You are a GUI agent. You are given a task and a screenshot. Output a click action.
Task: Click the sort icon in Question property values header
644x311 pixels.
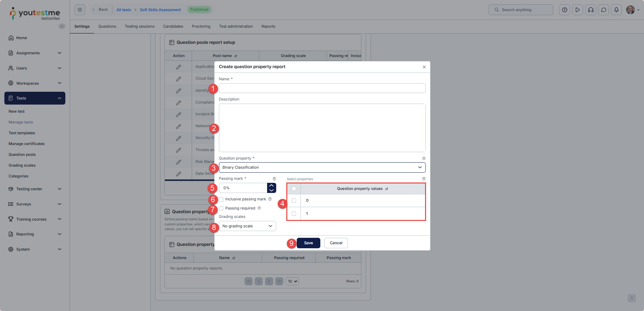[387, 189]
